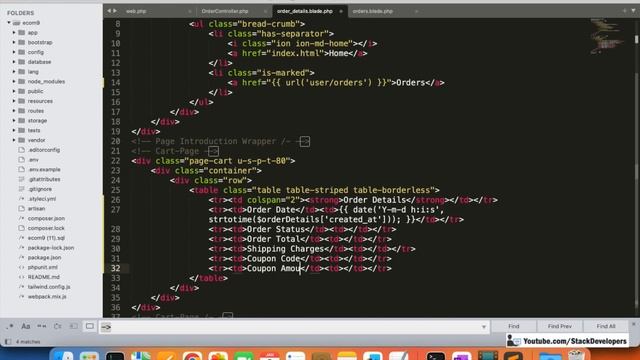Click the lang folder icon

[x=22, y=72]
